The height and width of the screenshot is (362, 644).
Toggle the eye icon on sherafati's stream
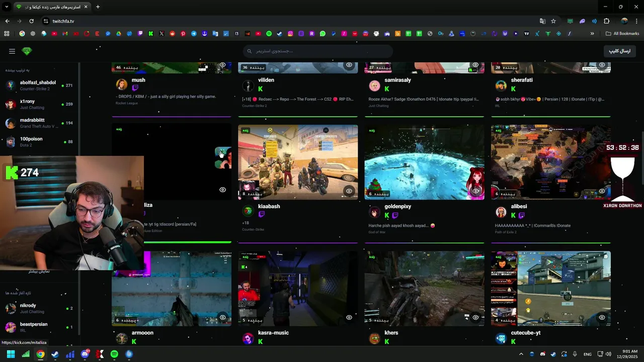pos(602,65)
